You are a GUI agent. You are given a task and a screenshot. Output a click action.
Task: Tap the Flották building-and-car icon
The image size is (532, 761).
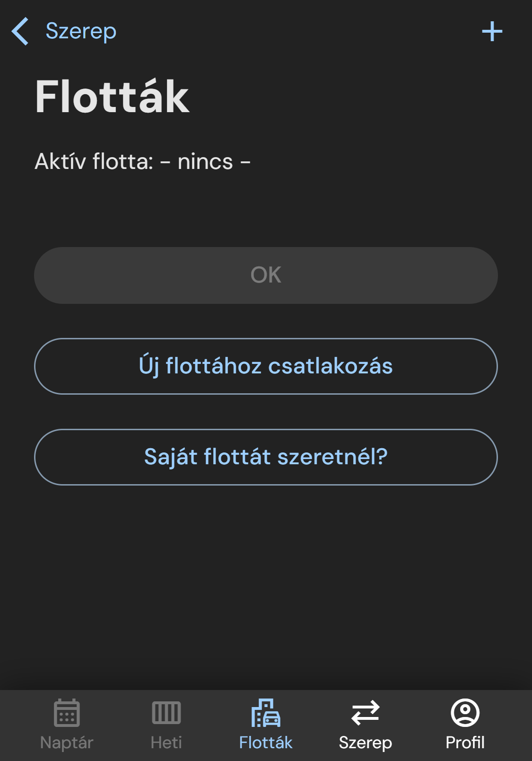pos(266,712)
